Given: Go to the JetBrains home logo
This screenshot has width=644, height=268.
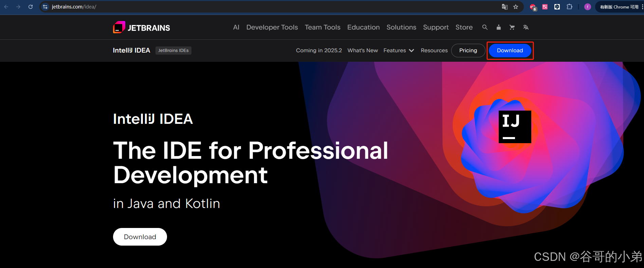Looking at the screenshot, I should click(142, 27).
